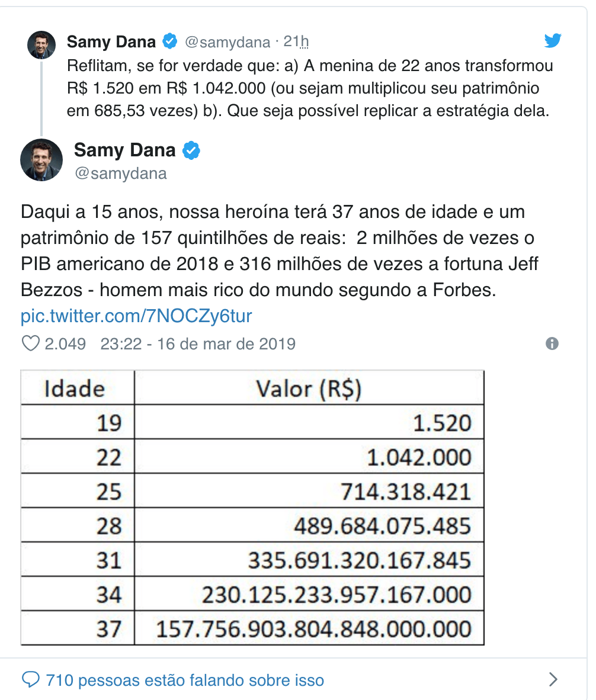Expand conversation with right chevron arrow
The image size is (596, 700).
(553, 679)
